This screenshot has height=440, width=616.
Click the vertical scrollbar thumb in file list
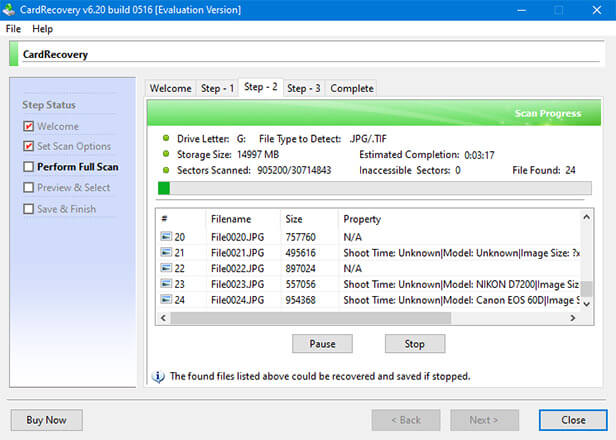(x=587, y=289)
